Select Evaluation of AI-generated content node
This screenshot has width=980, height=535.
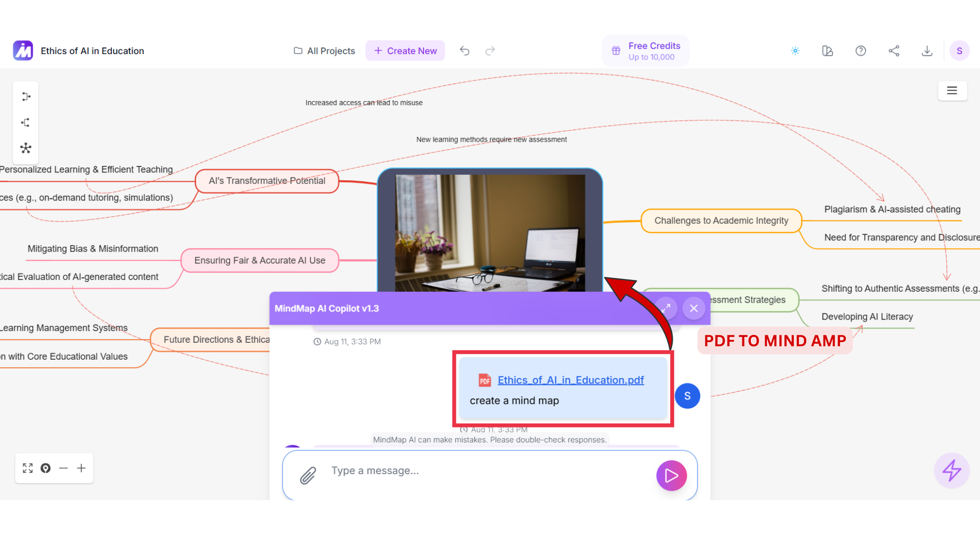(x=79, y=277)
